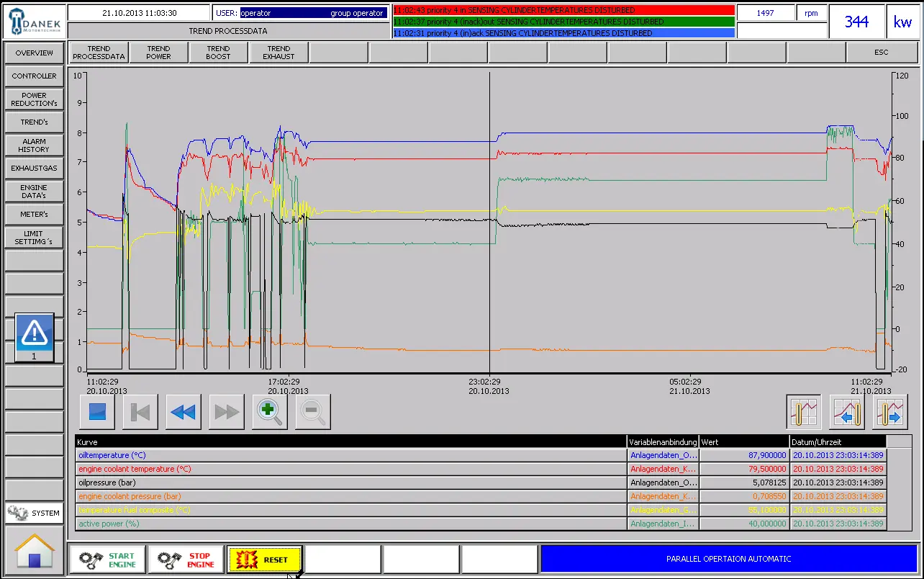
Task: Move ruler right with arrow icon
Action: click(890, 413)
